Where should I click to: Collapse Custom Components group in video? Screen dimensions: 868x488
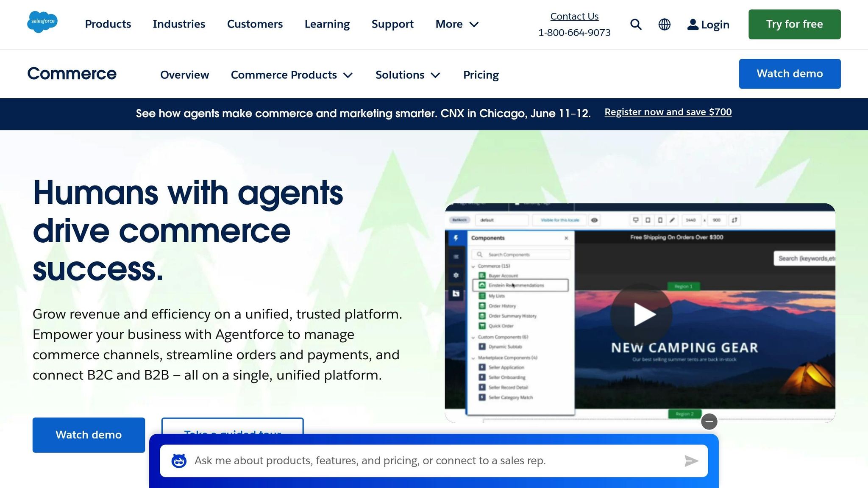(473, 338)
